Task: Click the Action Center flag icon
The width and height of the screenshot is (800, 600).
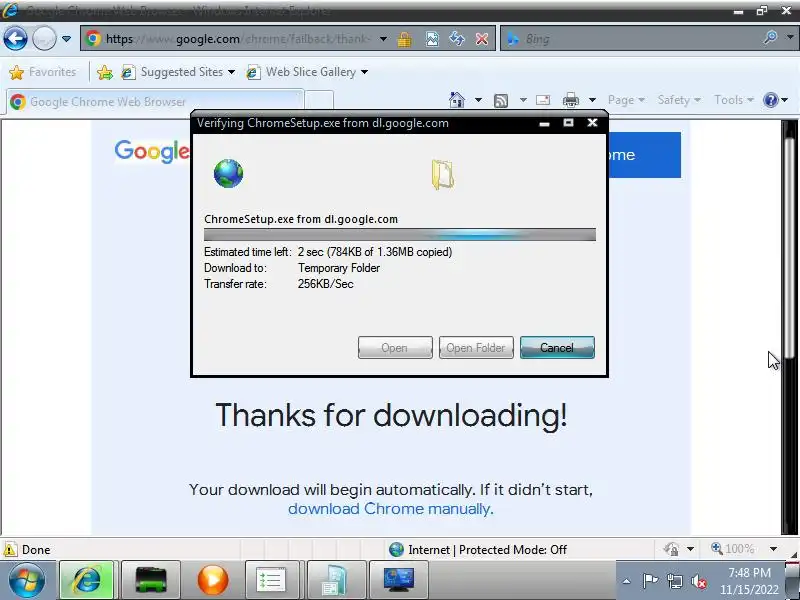Action: point(649,581)
